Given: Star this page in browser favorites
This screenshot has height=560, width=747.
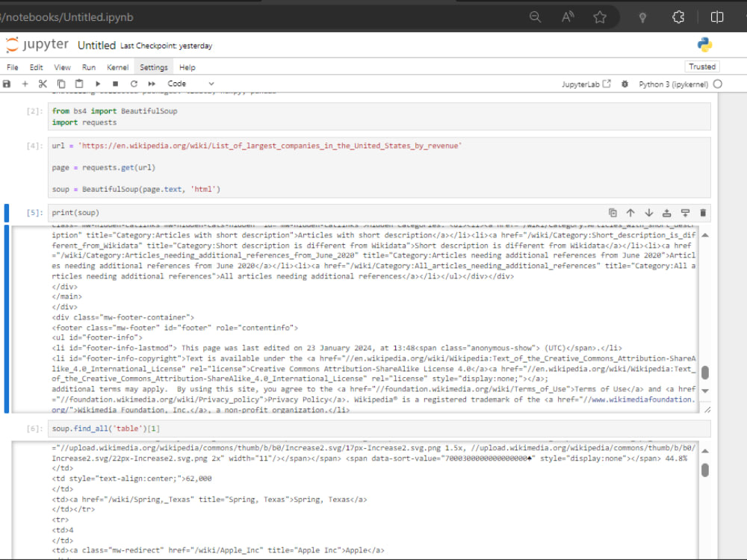Looking at the screenshot, I should point(600,16).
